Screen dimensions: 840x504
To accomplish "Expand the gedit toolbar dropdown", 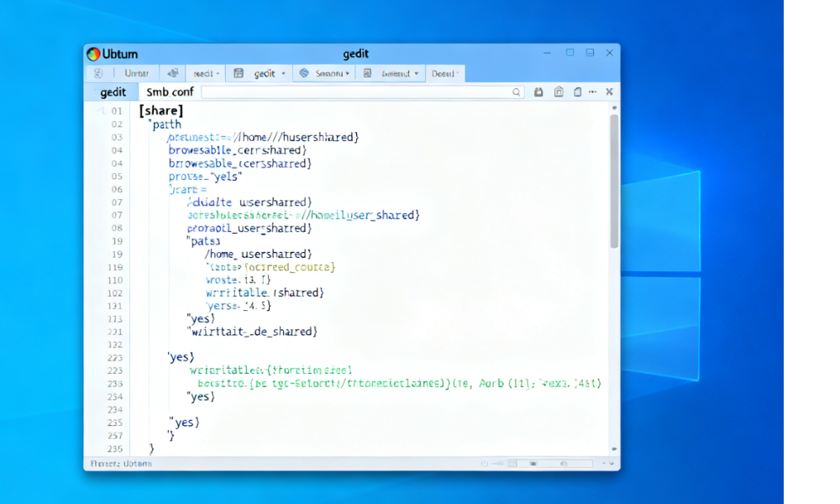I will point(283,74).
